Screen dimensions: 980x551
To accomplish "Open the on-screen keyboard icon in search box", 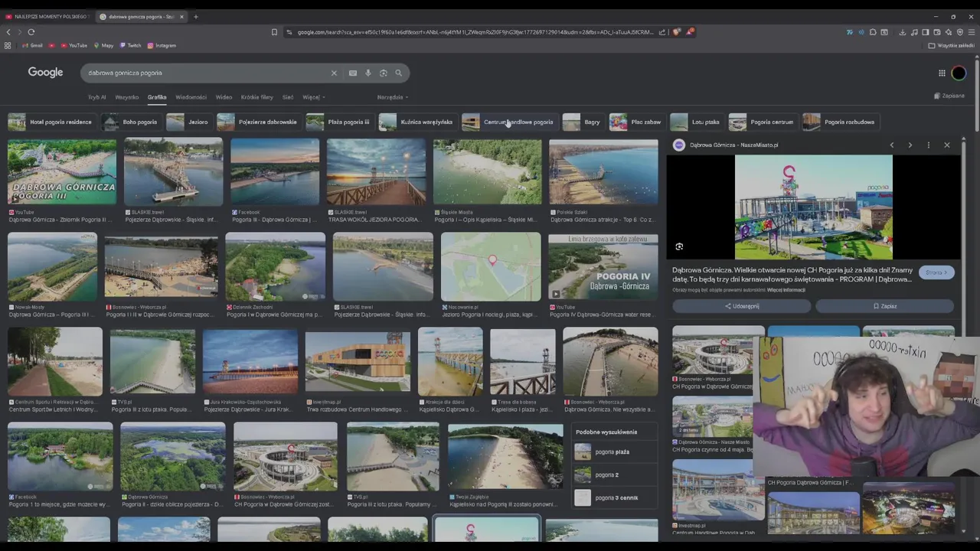I will (352, 73).
